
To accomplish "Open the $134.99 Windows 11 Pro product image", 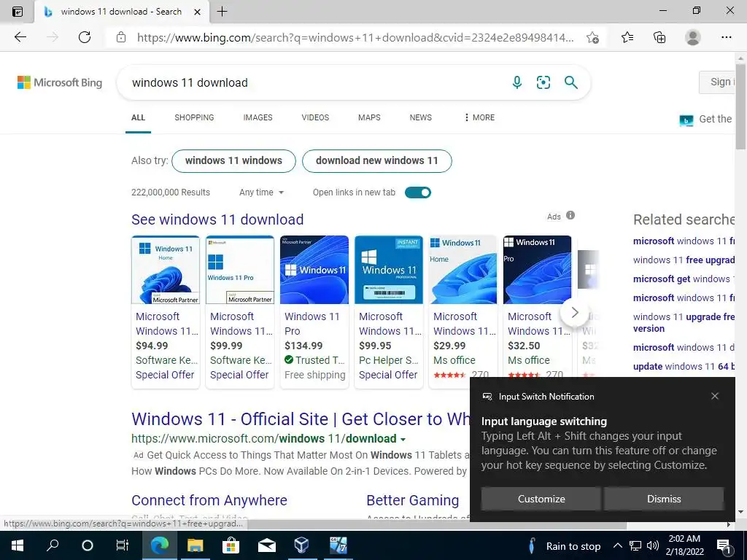I will [314, 270].
